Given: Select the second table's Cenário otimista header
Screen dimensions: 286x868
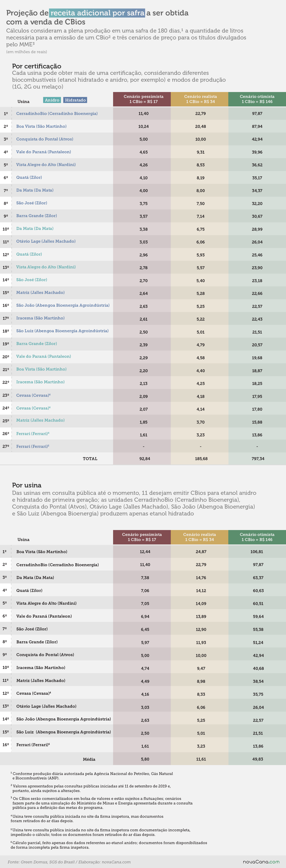Looking at the screenshot, I should point(257,537).
